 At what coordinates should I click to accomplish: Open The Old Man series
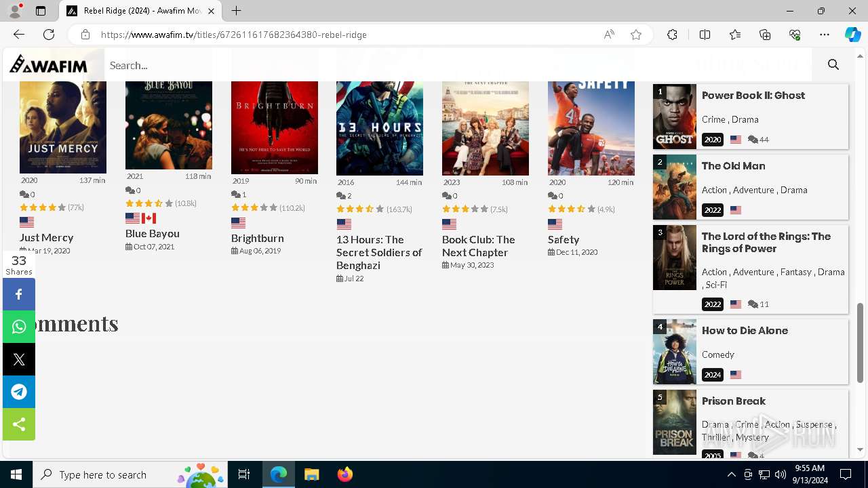pos(734,165)
